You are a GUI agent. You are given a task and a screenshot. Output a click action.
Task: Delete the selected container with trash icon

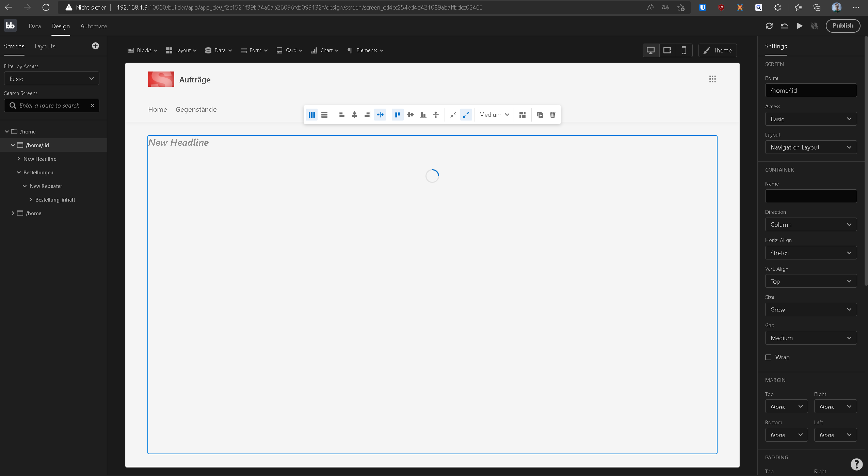point(552,115)
